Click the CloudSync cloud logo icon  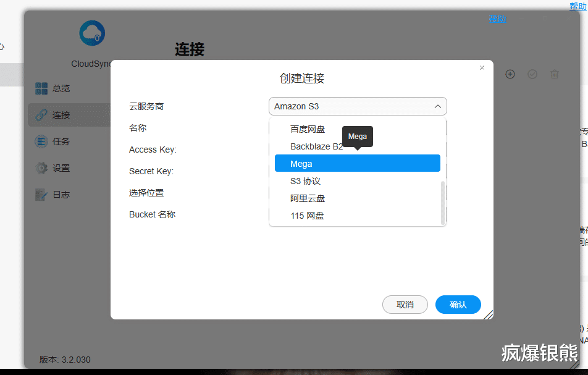point(92,33)
